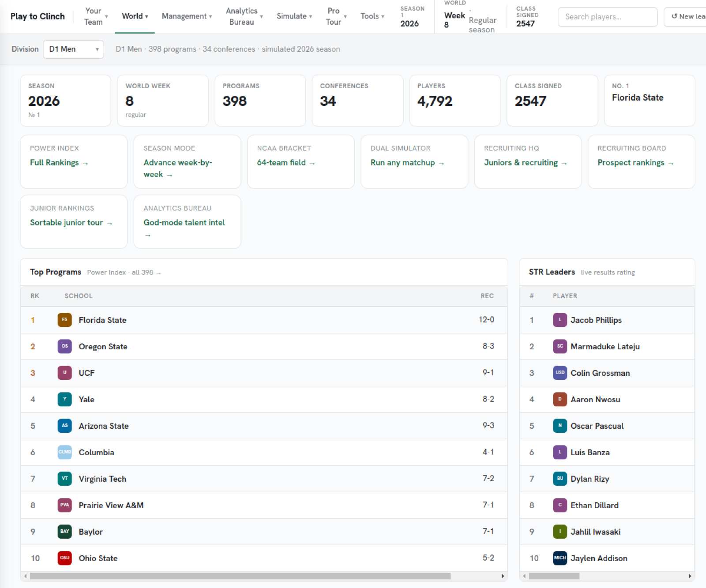Sort by the SCHOOL column header
Screen dimensions: 706x588
tap(79, 296)
